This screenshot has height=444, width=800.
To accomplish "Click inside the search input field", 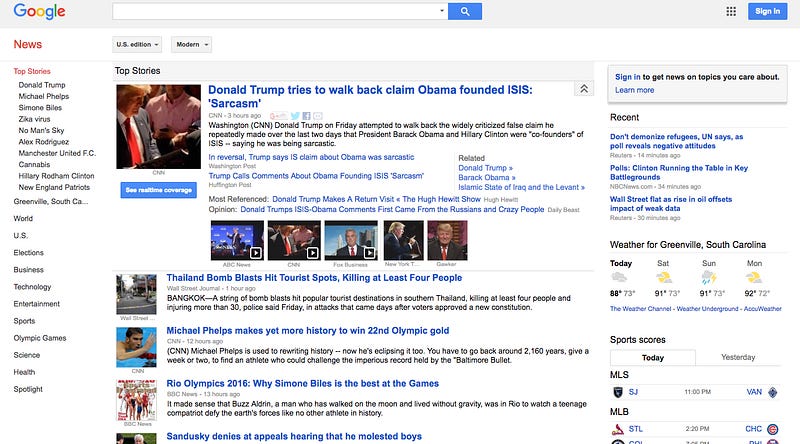I will pos(275,11).
